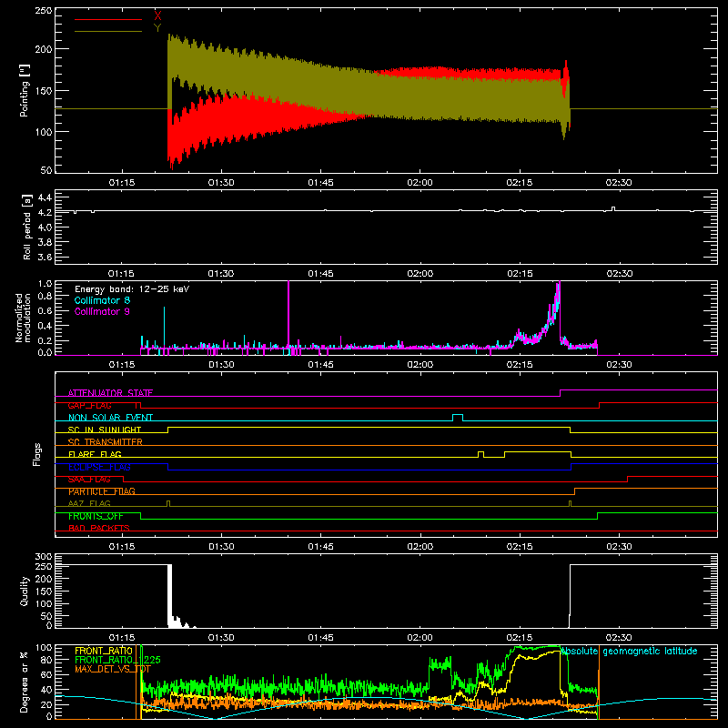Click the SC_IN_SUNLIGHT flag label
Viewport: 728px width, 728px height.
coord(105,430)
